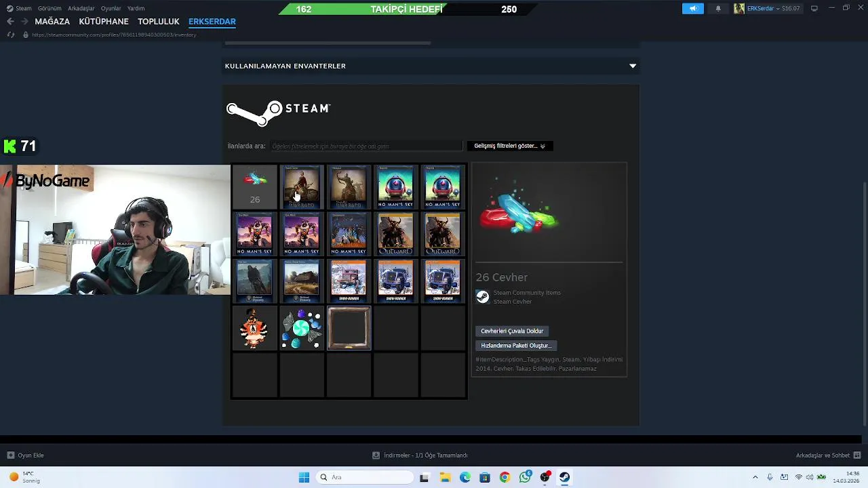The width and height of the screenshot is (868, 488).
Task: Open the clock and date
Action: [x=846, y=477]
